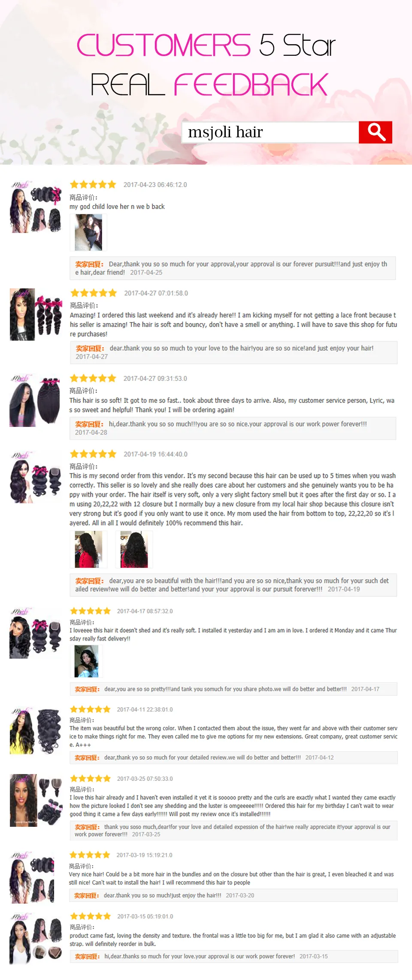Click product image beside 2017-04-23 review
Screen dimensions: 412x980
(x=36, y=207)
